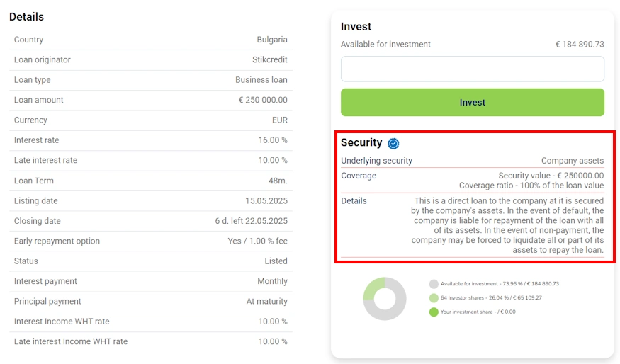Click the blue verified Security badge icon
The height and width of the screenshot is (364, 620).
(393, 144)
